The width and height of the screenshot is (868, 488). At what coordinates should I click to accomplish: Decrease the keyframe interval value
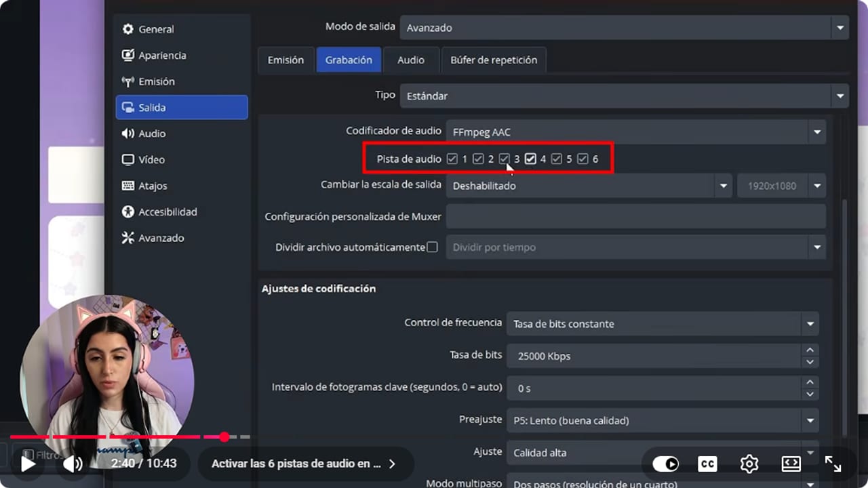pos(810,394)
